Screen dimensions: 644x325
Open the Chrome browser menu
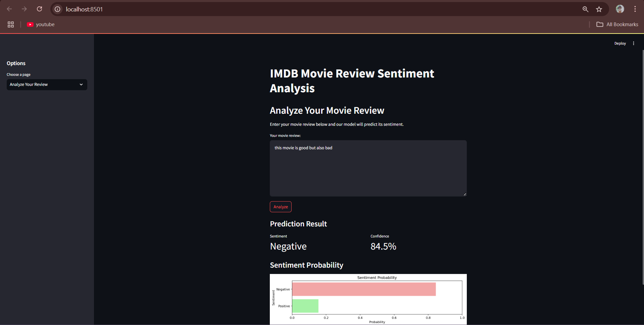pyautogui.click(x=635, y=9)
